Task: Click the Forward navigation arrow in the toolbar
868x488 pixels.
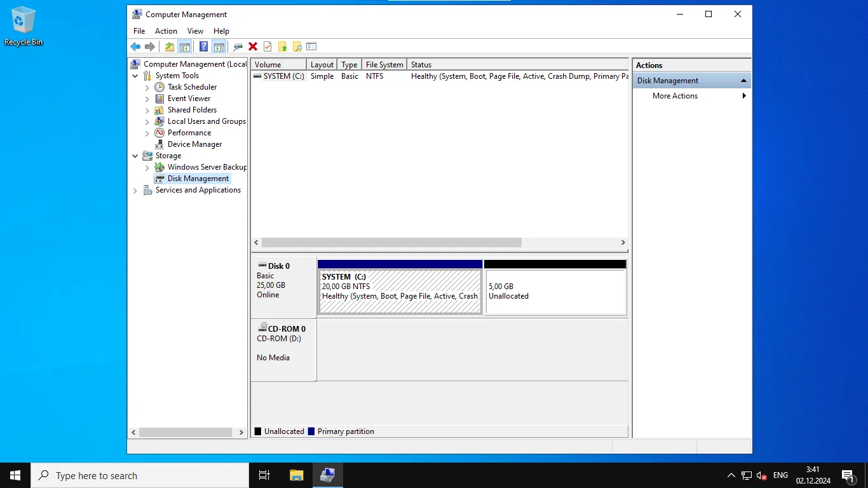Action: pos(150,46)
